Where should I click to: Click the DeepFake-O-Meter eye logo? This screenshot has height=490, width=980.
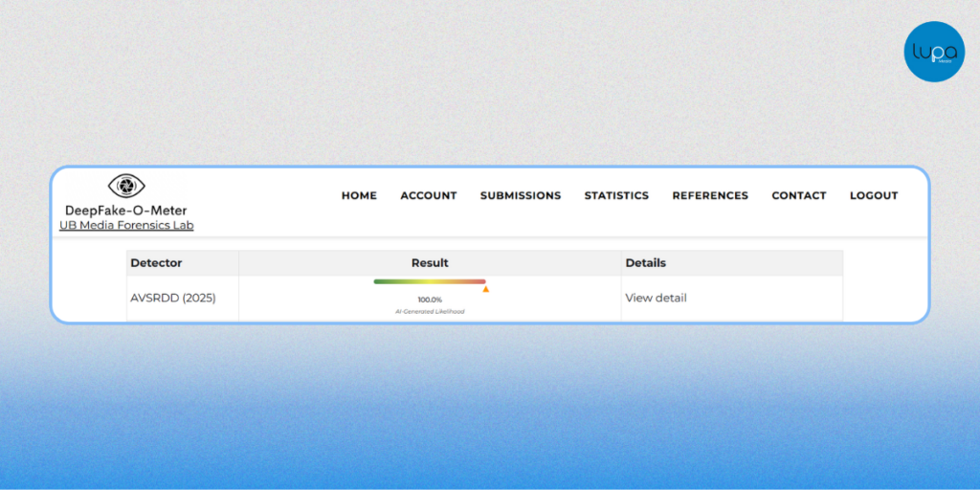tap(126, 187)
